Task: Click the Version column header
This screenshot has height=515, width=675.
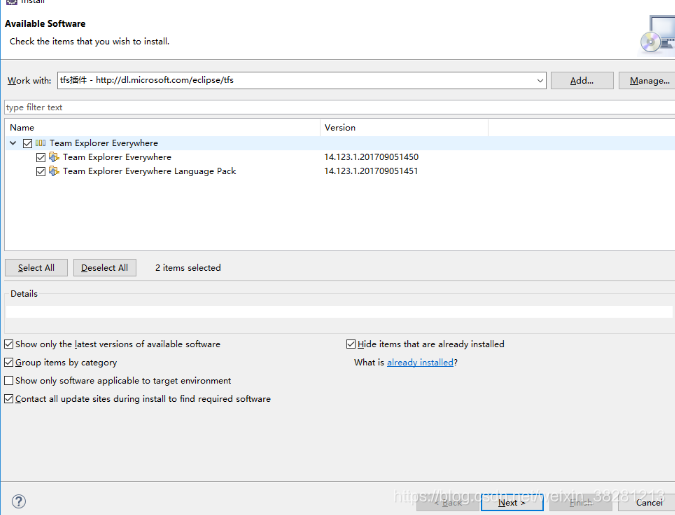Action: 405,128
